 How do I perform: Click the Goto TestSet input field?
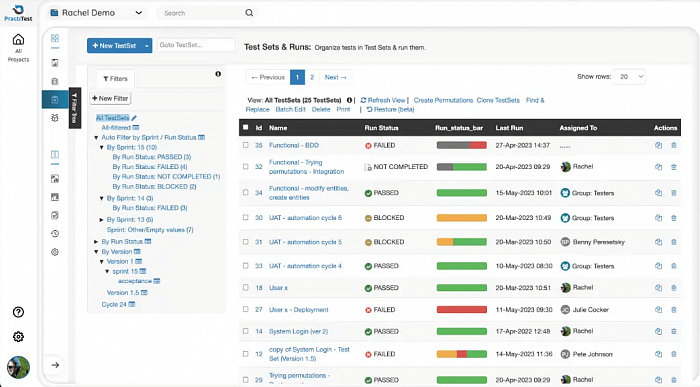(196, 45)
